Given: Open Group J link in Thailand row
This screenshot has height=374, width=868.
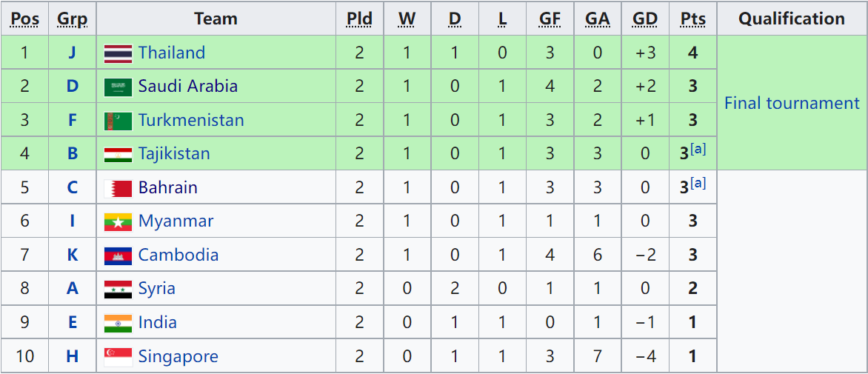Looking at the screenshot, I should pos(72,53).
